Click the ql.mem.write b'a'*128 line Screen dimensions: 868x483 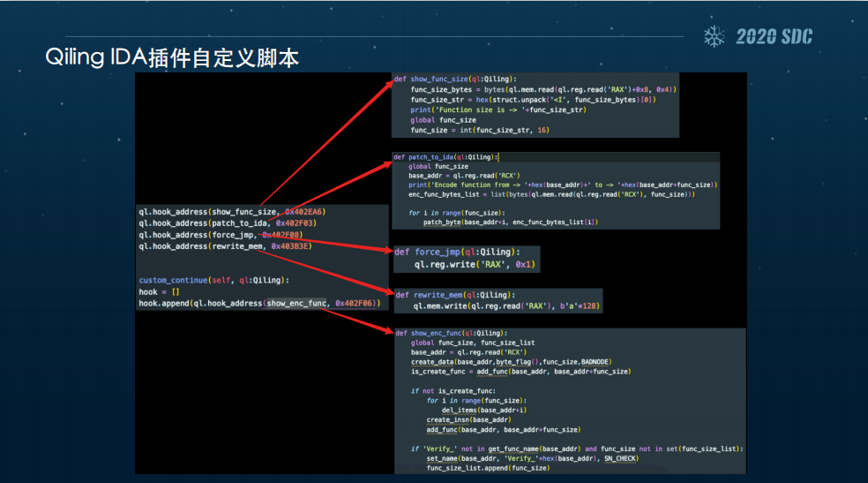507,306
